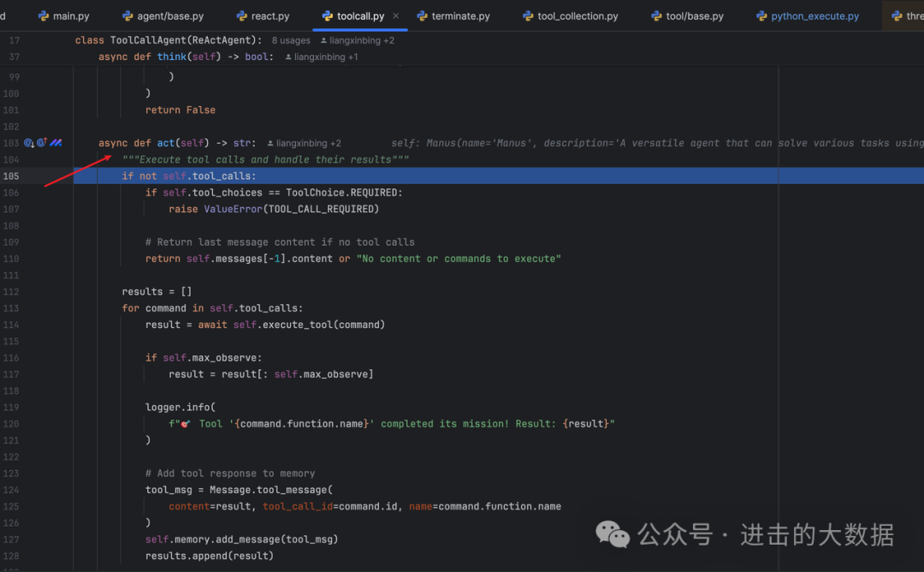The height and width of the screenshot is (572, 924).
Task: Open the terminate.py tab
Action: click(x=453, y=16)
